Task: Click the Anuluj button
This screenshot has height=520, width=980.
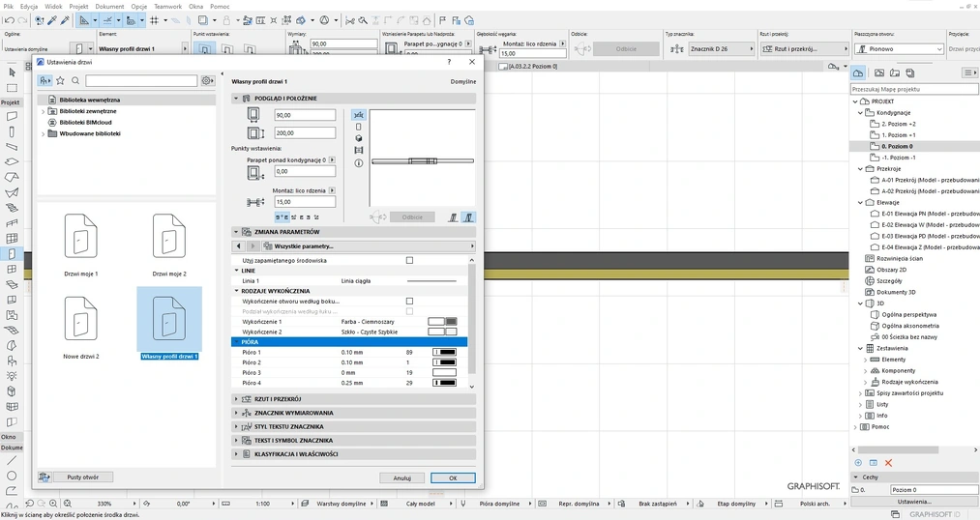Action: (x=401, y=478)
